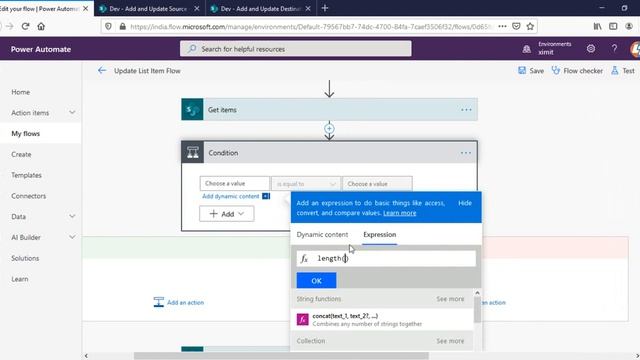Screen dimensions: 640x360
Task: Click the horizontal scrollbar at bottom
Action: tap(281, 356)
